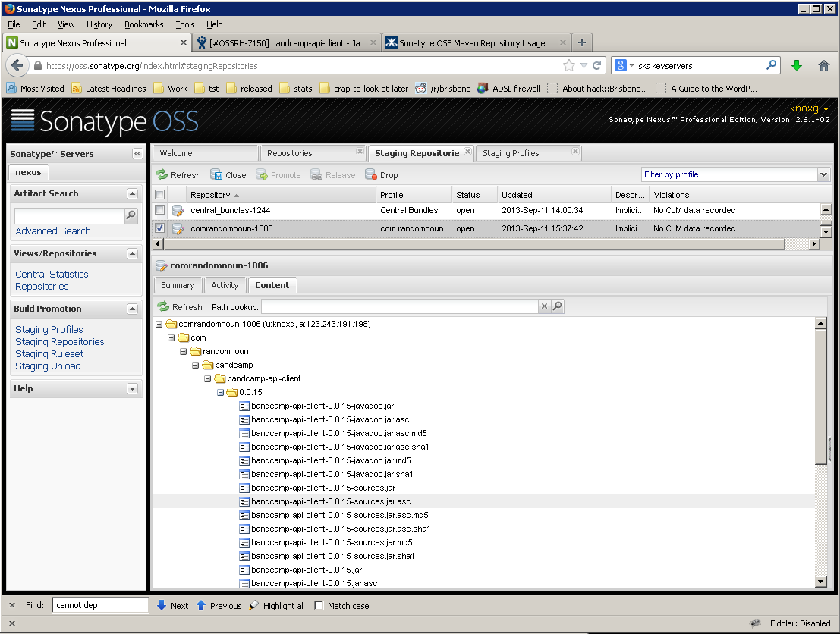Open Firefox downloads arrow
840x634 pixels.
click(797, 65)
